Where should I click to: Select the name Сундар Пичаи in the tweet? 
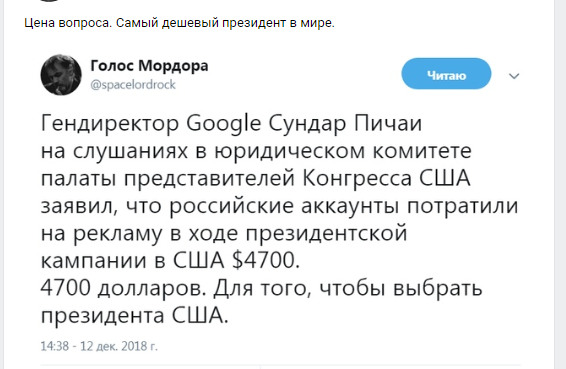[x=345, y=124]
